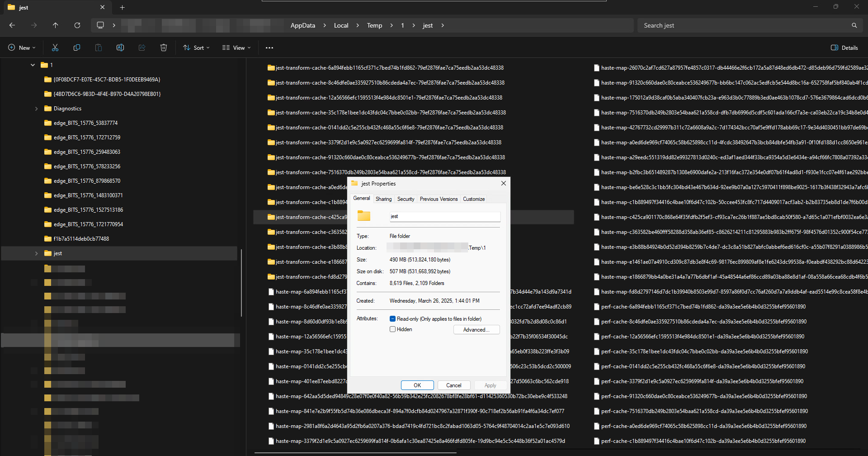Screen dimensions: 868x456
Task: Select edge_BITS_15776_53837774 in the tree
Action: pos(85,123)
